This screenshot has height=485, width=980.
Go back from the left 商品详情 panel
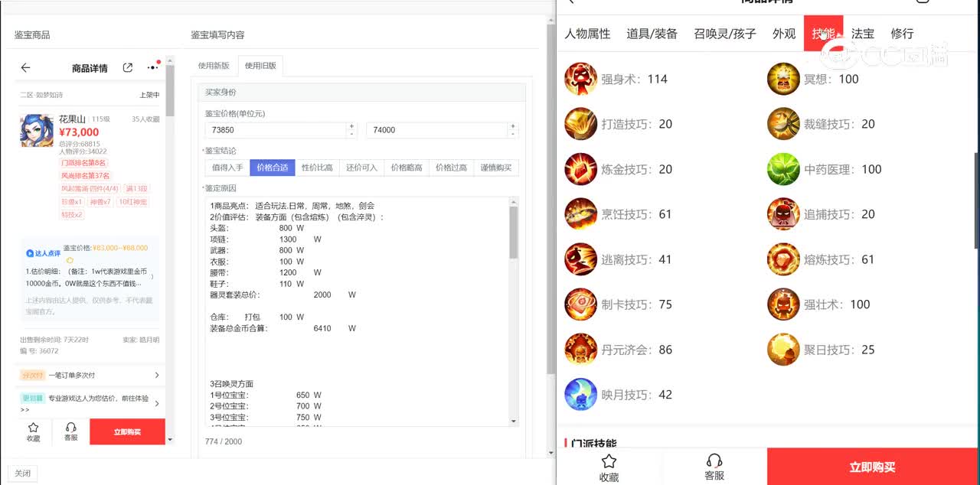pyautogui.click(x=25, y=68)
